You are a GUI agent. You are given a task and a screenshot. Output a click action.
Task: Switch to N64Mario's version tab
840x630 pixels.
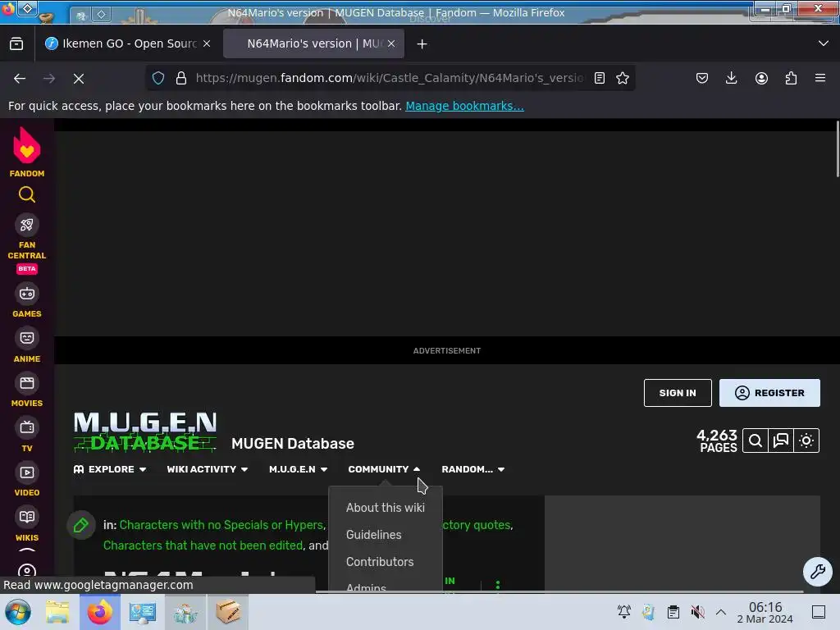tap(313, 44)
